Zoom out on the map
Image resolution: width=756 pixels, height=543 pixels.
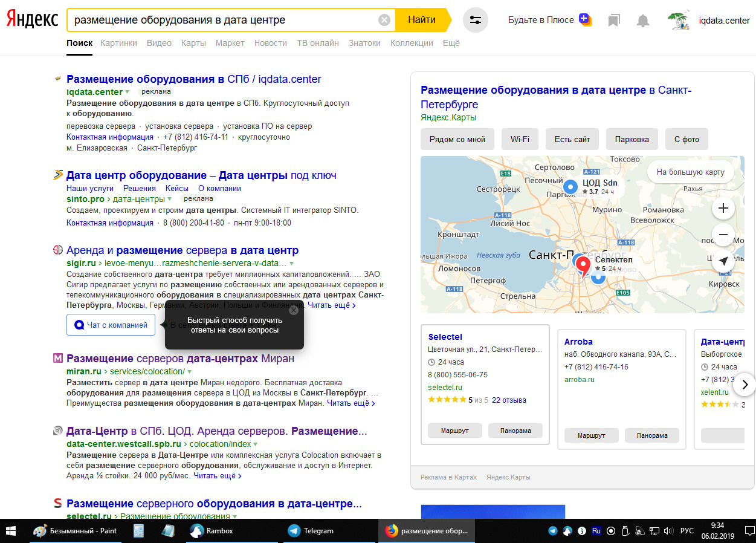pyautogui.click(x=723, y=235)
